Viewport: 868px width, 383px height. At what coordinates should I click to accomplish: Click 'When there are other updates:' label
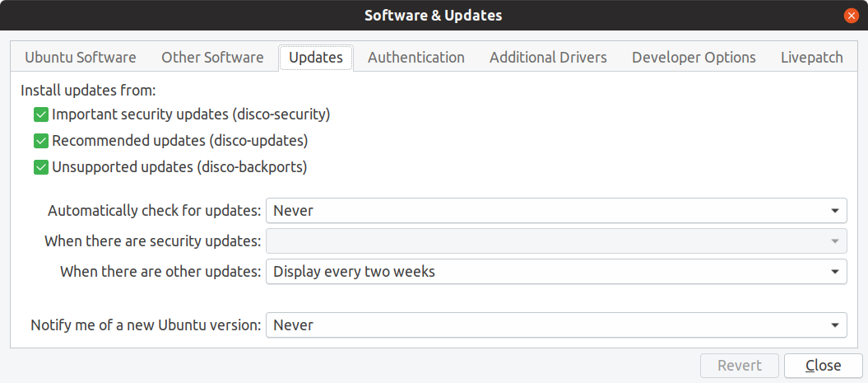pos(160,272)
